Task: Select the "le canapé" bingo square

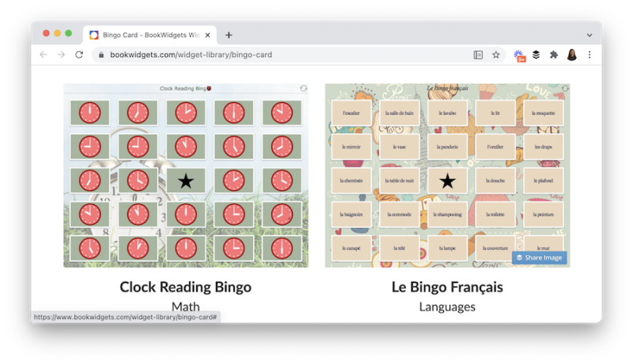Action: (351, 248)
